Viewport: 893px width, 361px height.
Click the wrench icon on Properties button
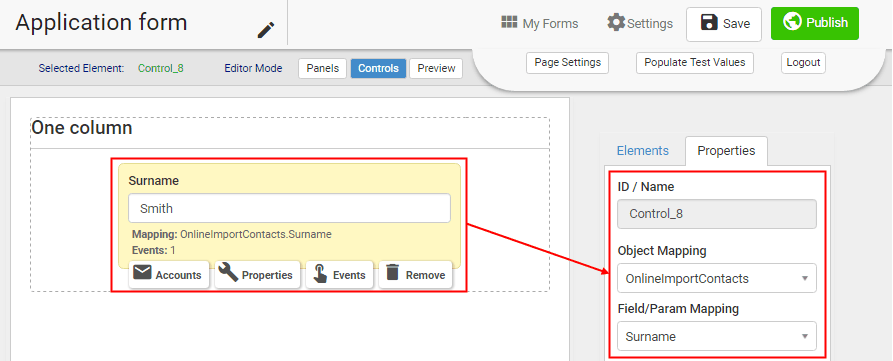[x=228, y=273]
